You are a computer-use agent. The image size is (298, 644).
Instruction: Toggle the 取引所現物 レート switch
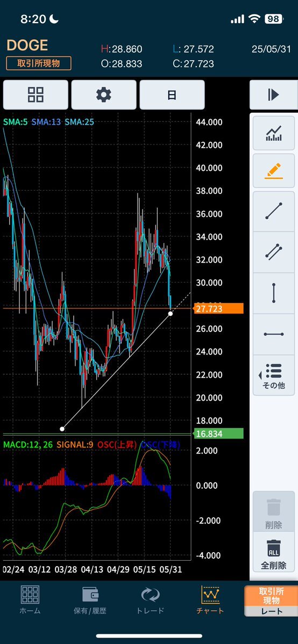point(271,601)
